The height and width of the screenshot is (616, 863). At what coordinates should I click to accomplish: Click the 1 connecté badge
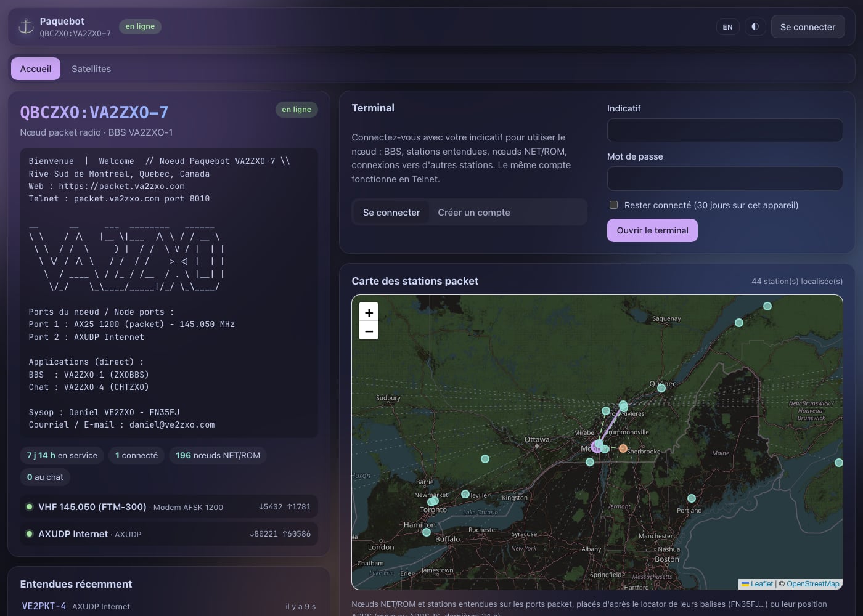click(136, 456)
